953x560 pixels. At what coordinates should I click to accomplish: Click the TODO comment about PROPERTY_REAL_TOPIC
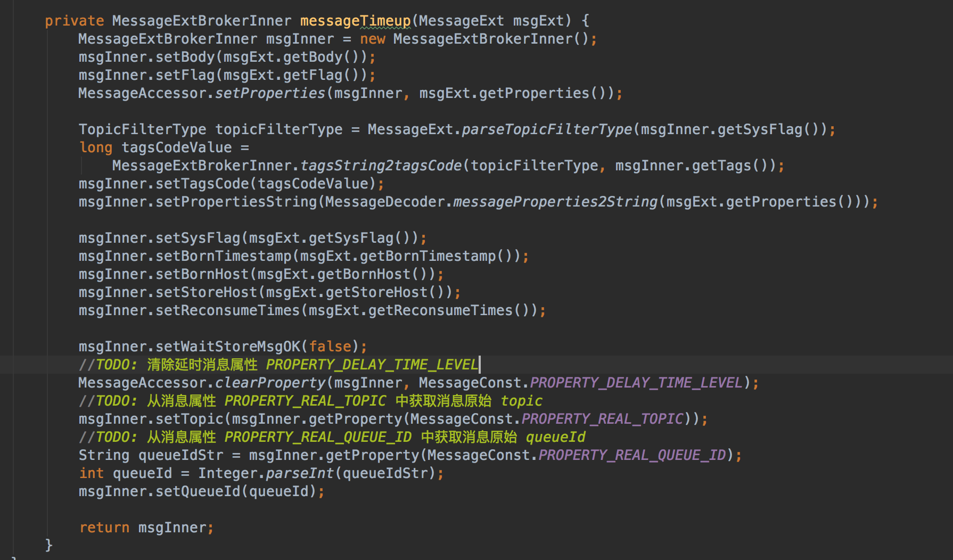310,401
